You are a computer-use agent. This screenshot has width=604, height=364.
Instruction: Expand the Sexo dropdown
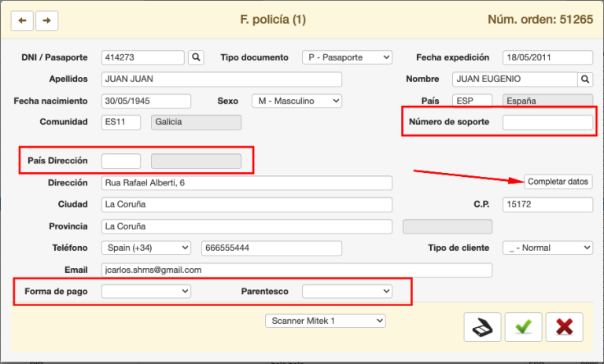point(296,101)
